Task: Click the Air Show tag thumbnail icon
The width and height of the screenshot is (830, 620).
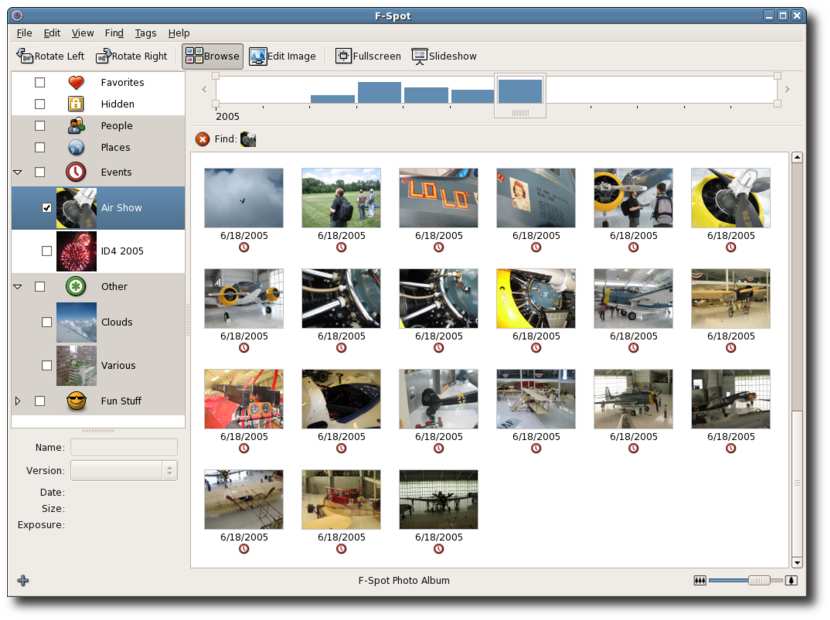Action: tap(76, 208)
